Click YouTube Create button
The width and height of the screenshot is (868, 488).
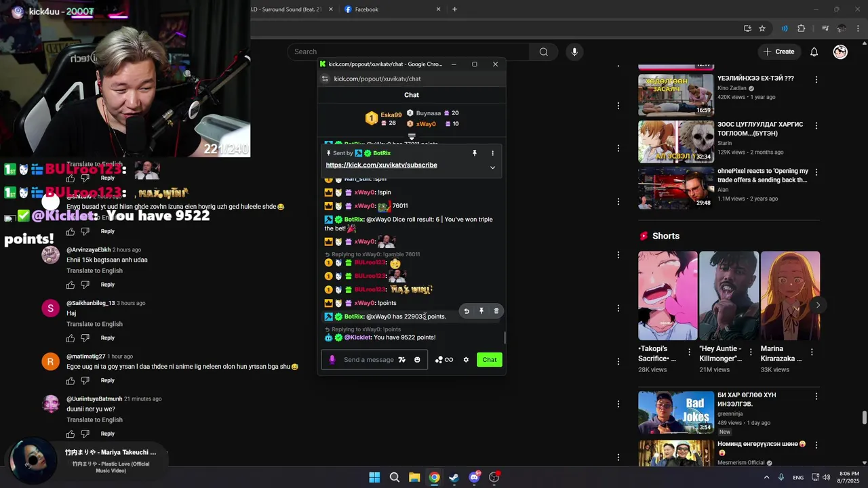pos(779,52)
